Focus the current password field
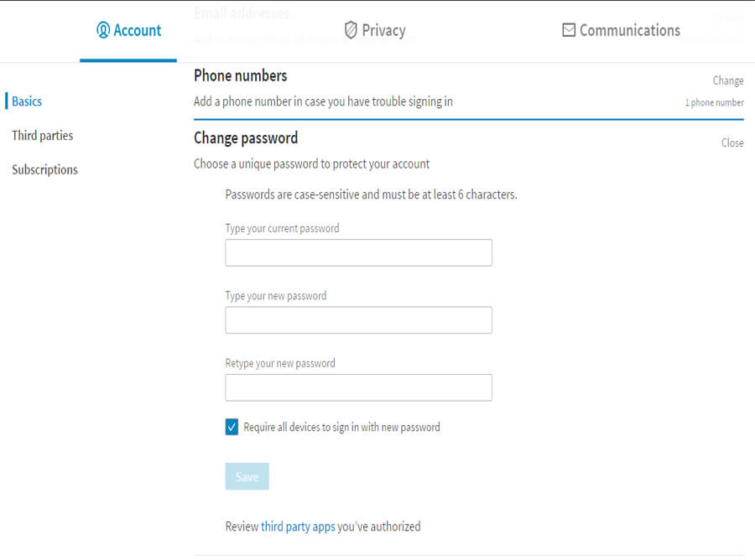The image size is (755, 560). pos(358,252)
